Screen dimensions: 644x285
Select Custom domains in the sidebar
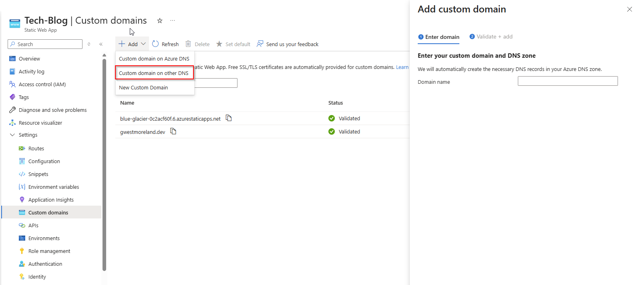tap(51, 212)
